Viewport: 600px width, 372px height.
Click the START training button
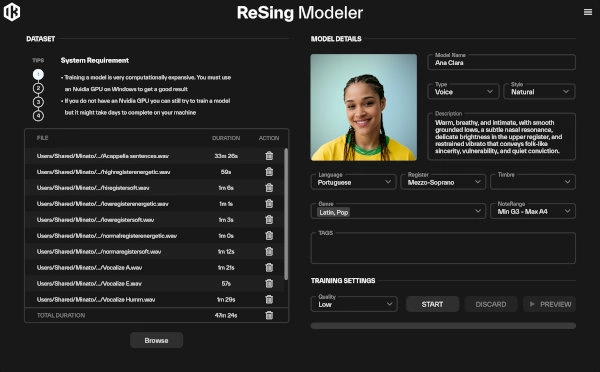click(432, 304)
